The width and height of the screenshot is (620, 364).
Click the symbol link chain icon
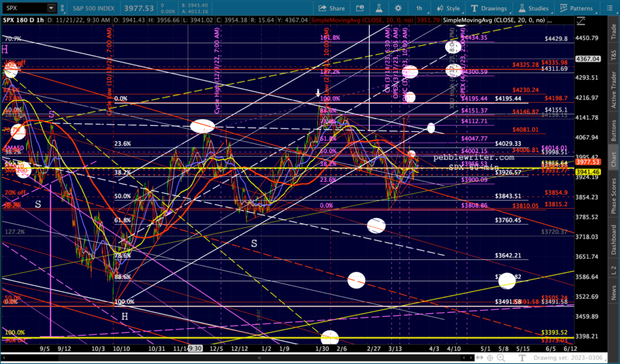(x=62, y=8)
